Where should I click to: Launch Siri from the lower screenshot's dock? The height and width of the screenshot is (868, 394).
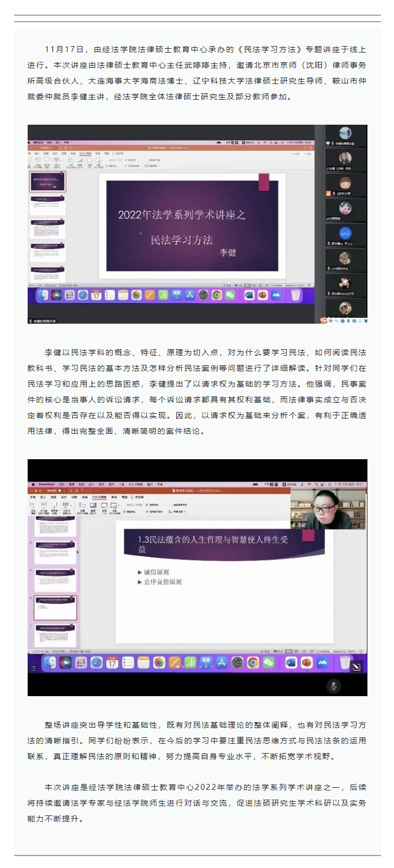[65, 663]
